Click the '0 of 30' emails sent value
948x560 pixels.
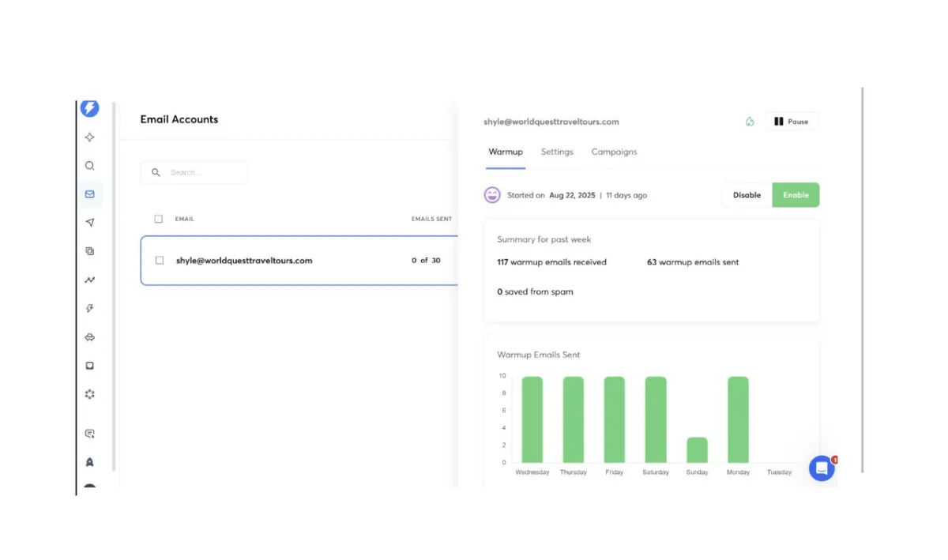tap(426, 261)
